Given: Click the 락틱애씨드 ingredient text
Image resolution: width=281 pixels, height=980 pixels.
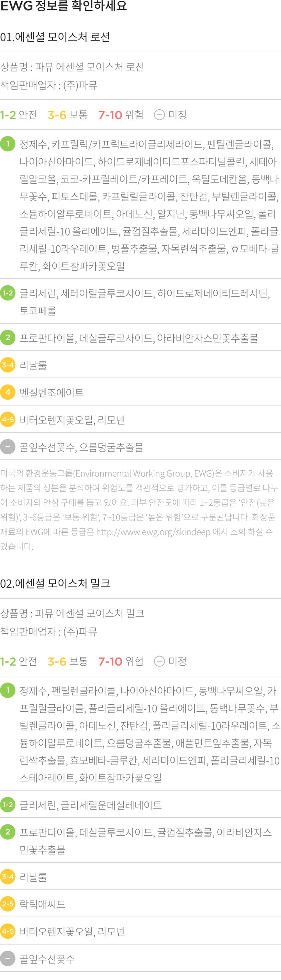Looking at the screenshot, I should (43, 904).
